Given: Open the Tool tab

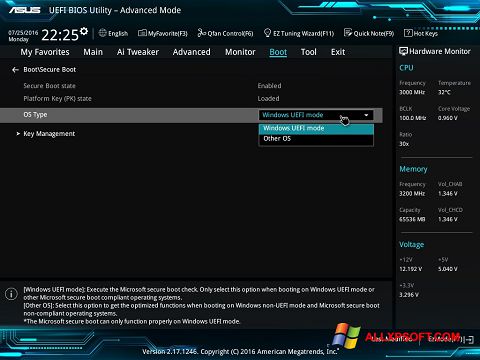Looking at the screenshot, I should pos(309,52).
